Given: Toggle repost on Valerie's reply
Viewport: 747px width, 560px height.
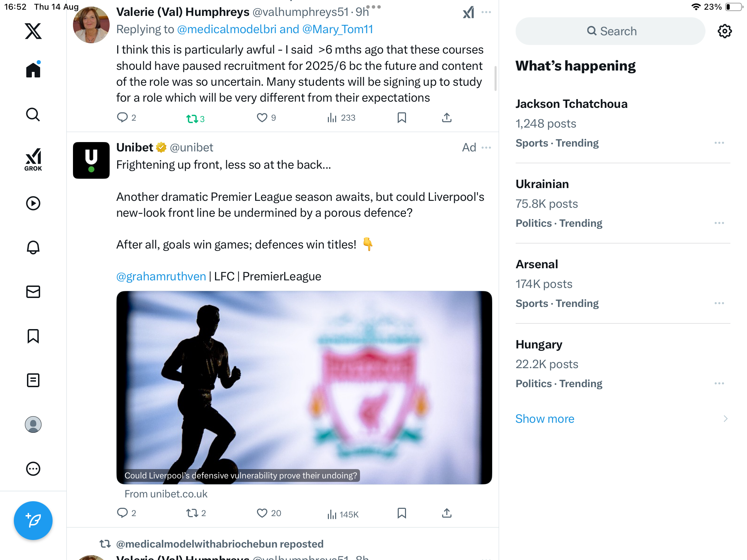Looking at the screenshot, I should (192, 119).
